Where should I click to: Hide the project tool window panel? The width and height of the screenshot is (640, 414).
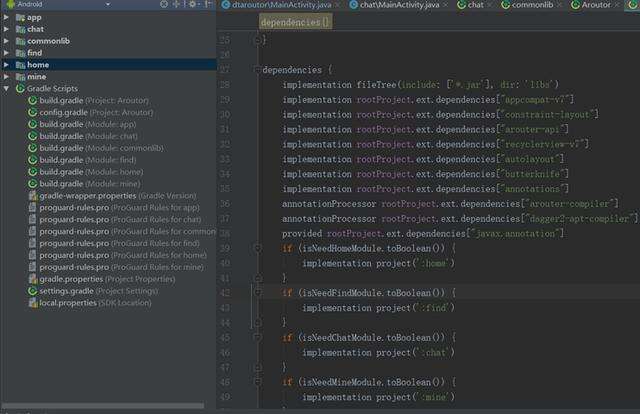point(205,6)
